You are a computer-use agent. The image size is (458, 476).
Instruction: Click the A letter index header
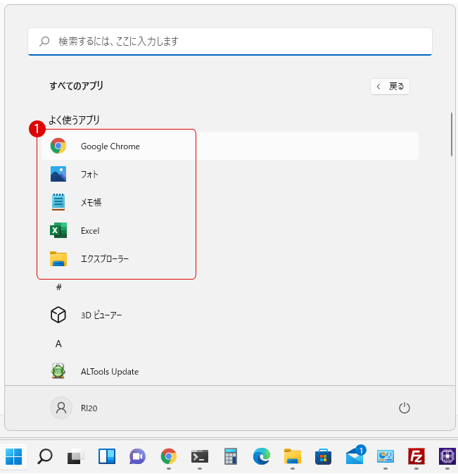[x=58, y=344]
